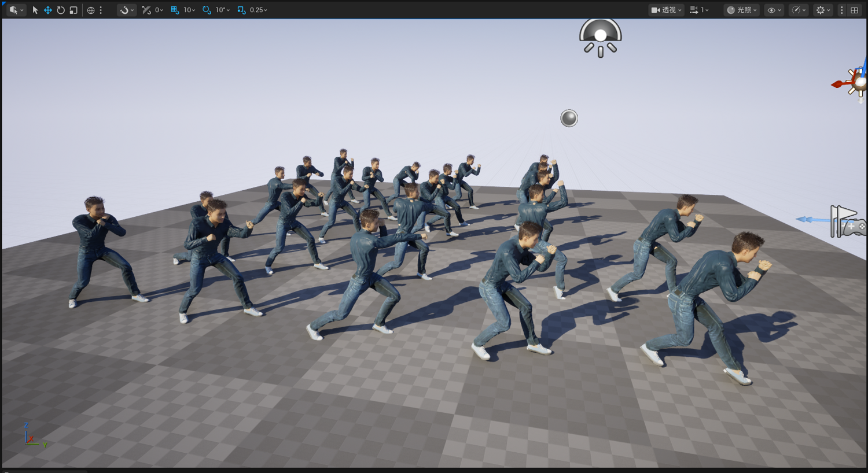Image resolution: width=868 pixels, height=473 pixels.
Task: Choose the Translate move gizmo tool
Action: pos(48,10)
